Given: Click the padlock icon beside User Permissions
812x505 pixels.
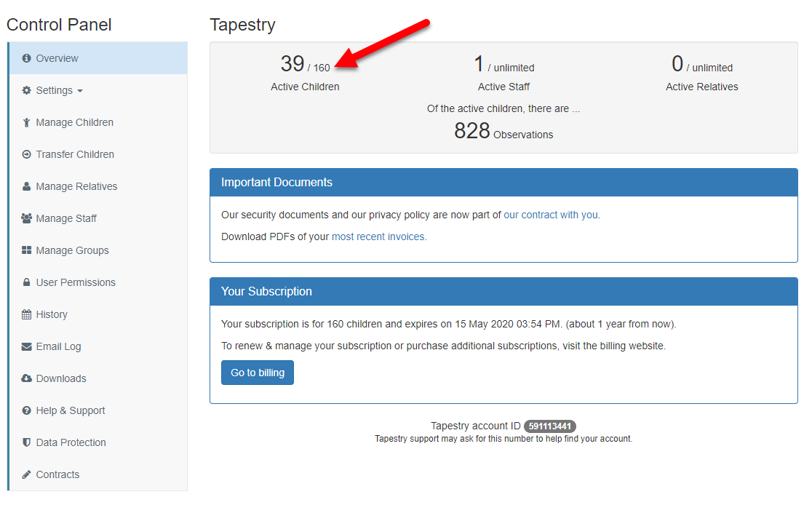Looking at the screenshot, I should click(x=26, y=283).
